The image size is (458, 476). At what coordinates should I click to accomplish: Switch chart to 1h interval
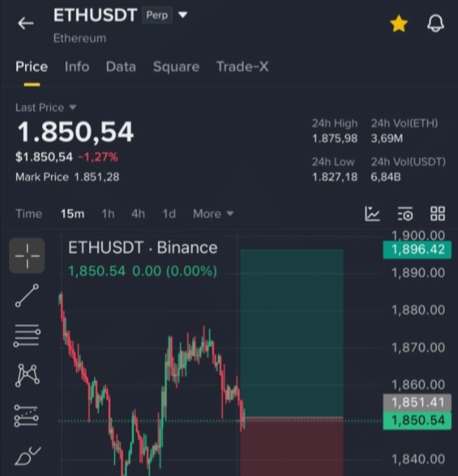pos(108,214)
